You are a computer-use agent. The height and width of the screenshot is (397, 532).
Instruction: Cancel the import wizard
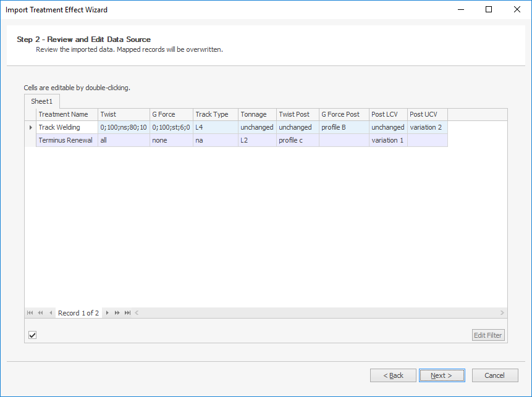[495, 375]
